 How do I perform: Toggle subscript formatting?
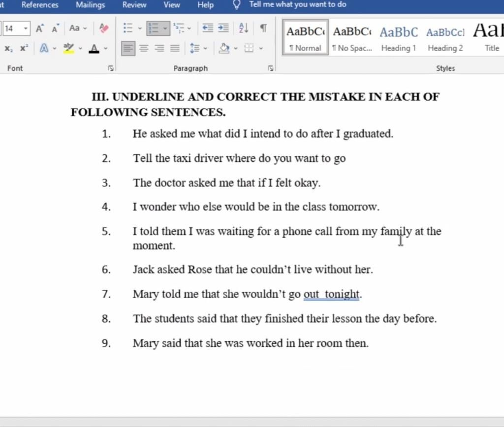(x=9, y=49)
